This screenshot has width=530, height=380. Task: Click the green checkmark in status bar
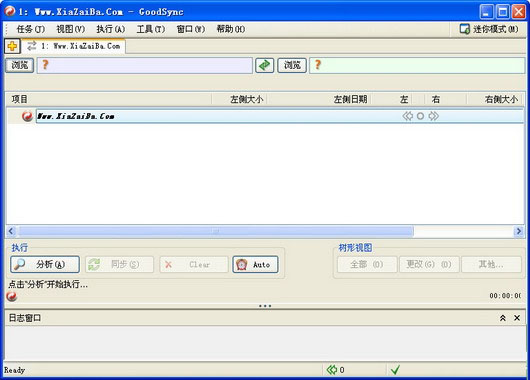[x=395, y=370]
